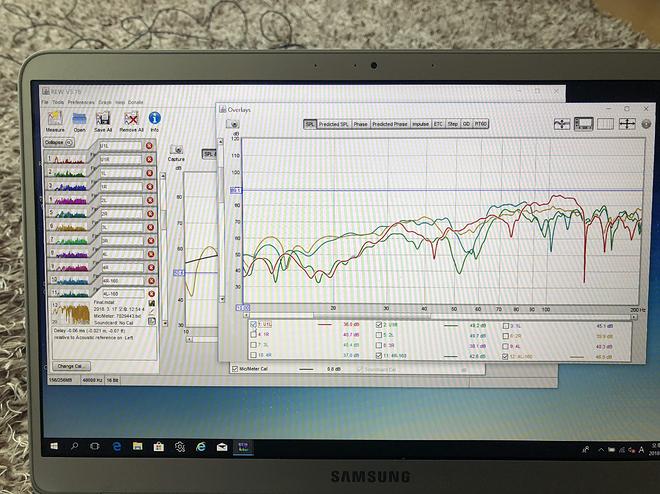Click the name field of measurement U1L
This screenshot has width=660, height=494.
[x=121, y=146]
